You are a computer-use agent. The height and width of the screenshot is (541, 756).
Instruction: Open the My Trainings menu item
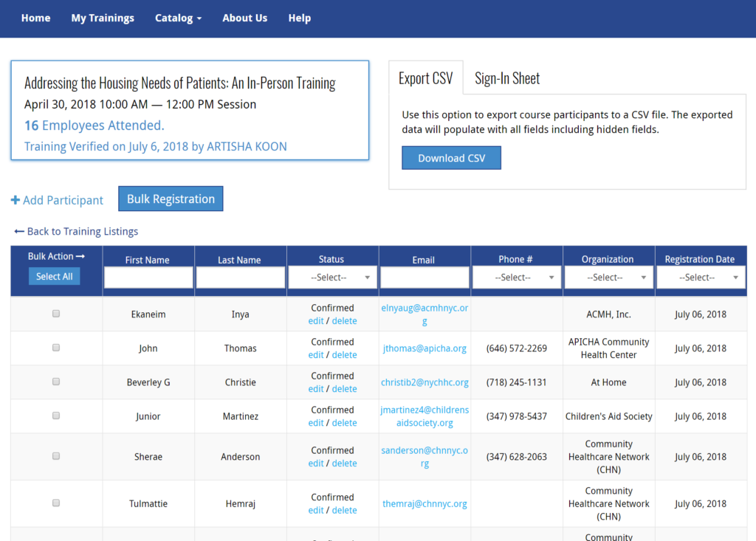click(103, 18)
